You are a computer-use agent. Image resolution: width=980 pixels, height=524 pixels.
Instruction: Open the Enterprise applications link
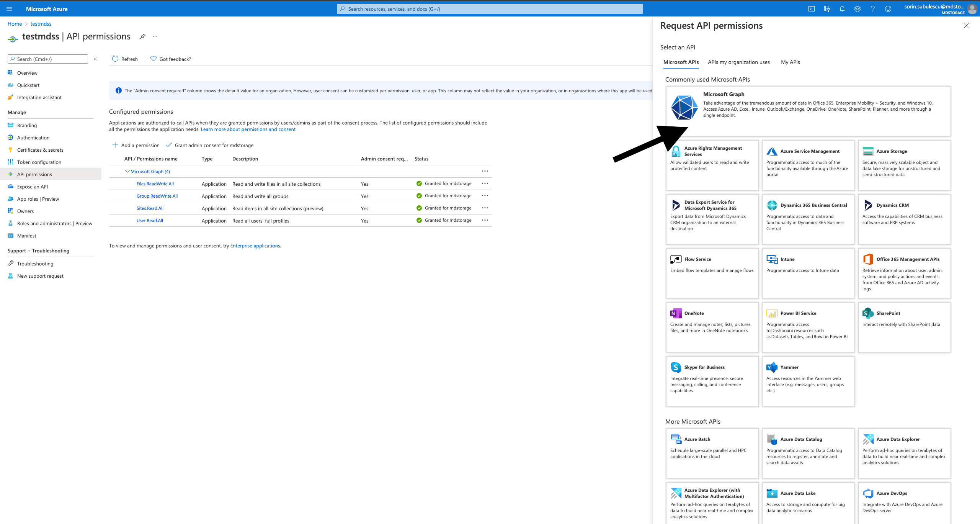click(x=255, y=246)
